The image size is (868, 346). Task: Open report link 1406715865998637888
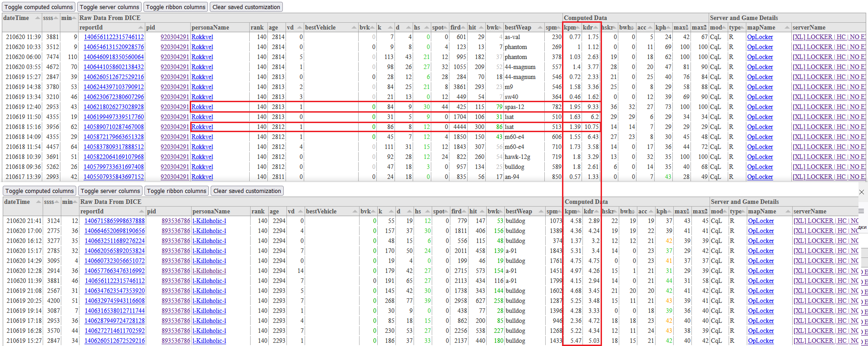click(x=114, y=221)
